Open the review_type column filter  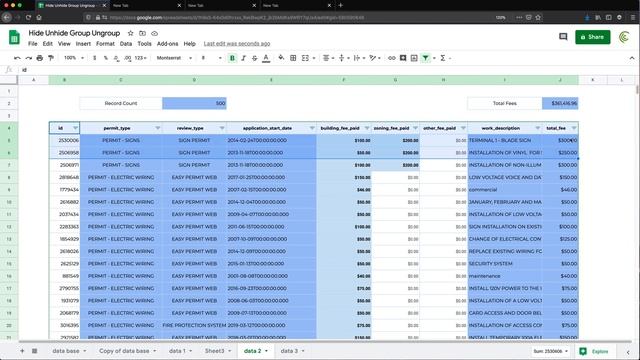click(x=222, y=128)
